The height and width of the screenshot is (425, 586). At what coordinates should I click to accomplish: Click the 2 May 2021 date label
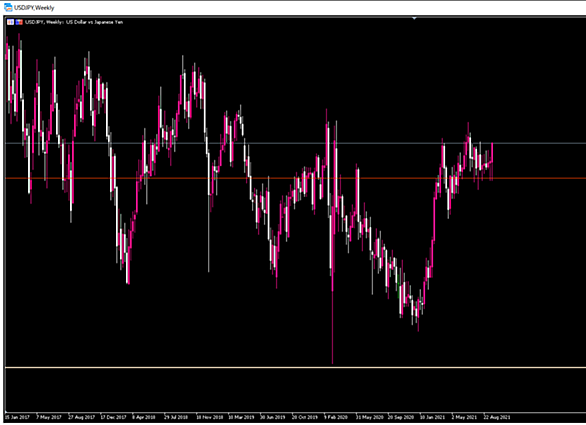coord(464,417)
